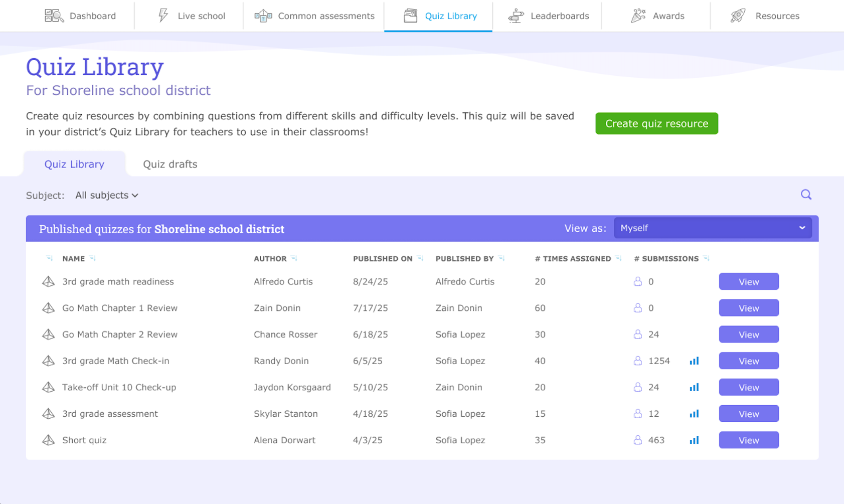The height and width of the screenshot is (504, 844).
Task: View the Go Math Chapter 1 Review quiz
Action: (749, 308)
